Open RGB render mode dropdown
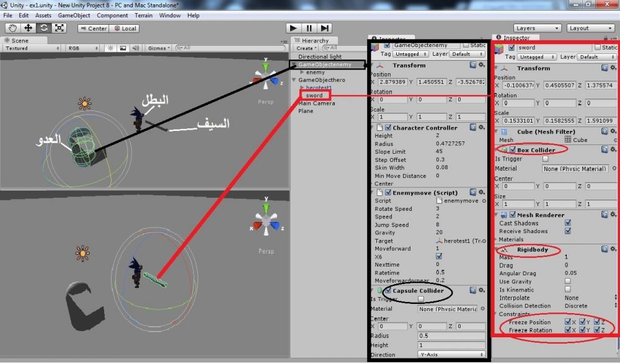Screen dimensions: 620x364 click(82, 48)
